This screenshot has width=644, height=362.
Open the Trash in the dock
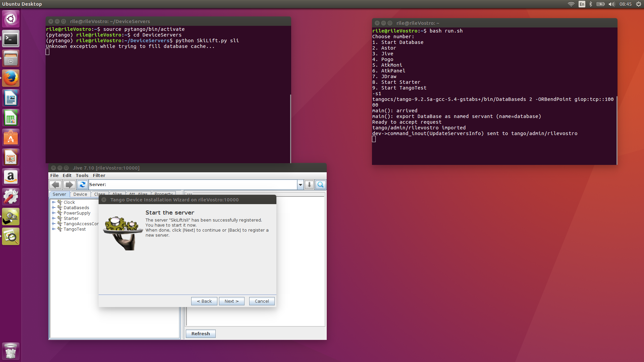click(11, 351)
